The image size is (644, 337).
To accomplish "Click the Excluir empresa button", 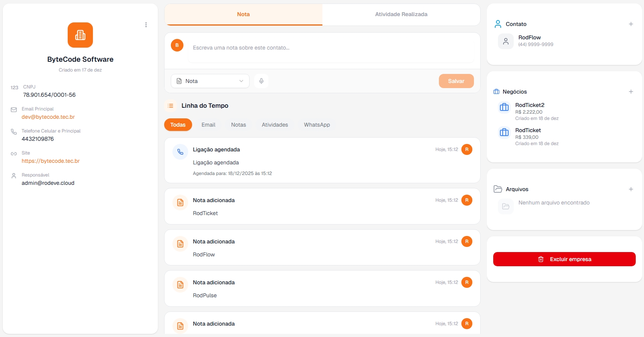I will click(564, 259).
